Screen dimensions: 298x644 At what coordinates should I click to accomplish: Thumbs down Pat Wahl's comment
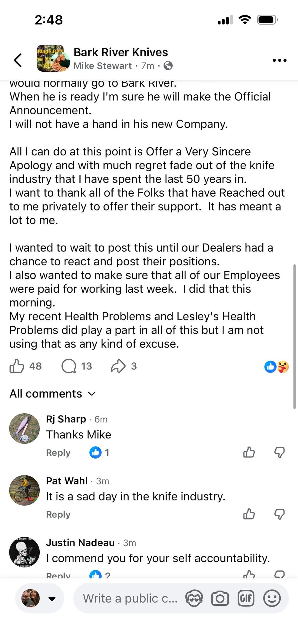tap(279, 514)
